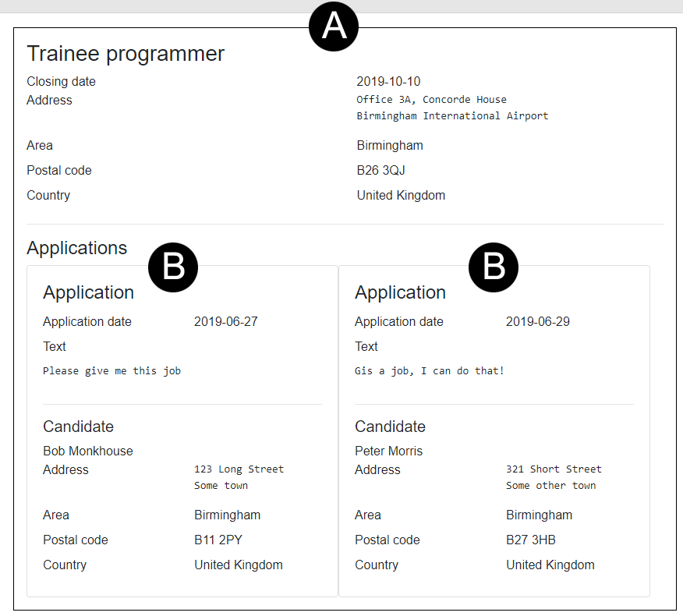Click the Applications section heading

76,248
